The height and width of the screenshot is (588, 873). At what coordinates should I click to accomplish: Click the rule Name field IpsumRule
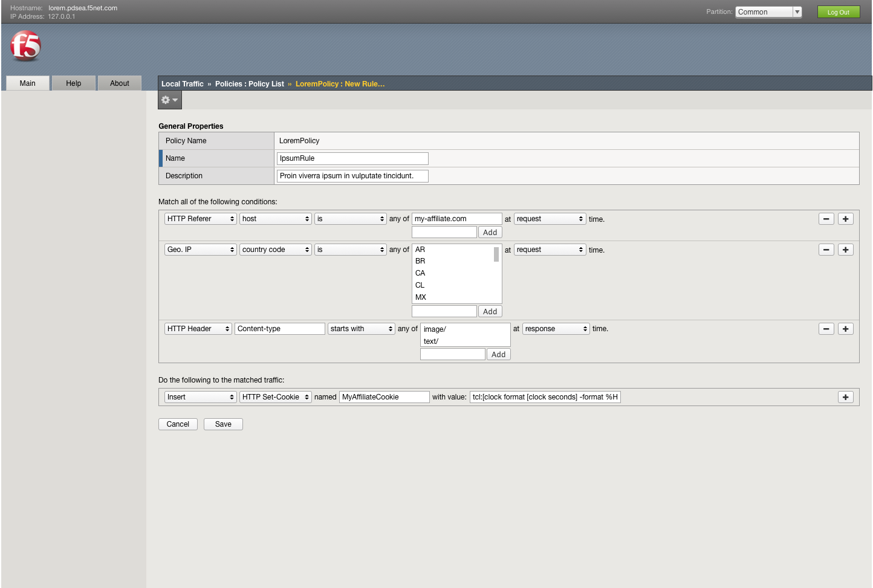[x=352, y=158]
